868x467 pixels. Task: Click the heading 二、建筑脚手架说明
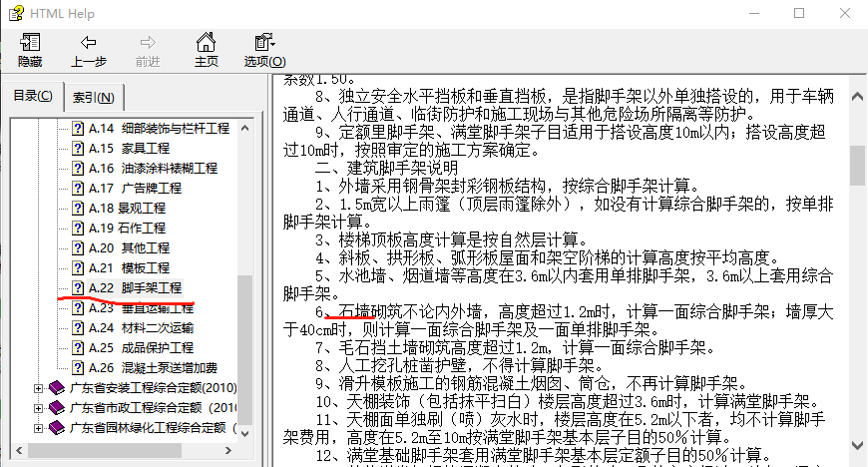pos(386,168)
